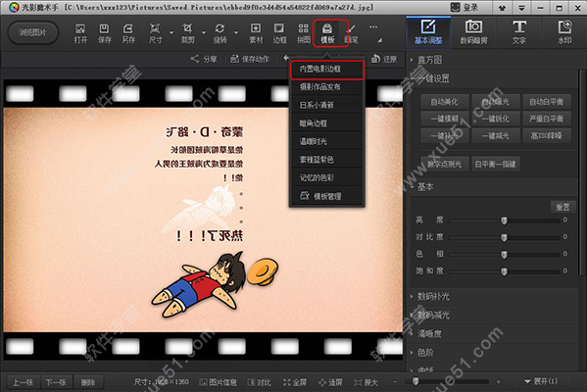Click the 自动美化 button
Screen dimensions: 587x392
tap(444, 102)
